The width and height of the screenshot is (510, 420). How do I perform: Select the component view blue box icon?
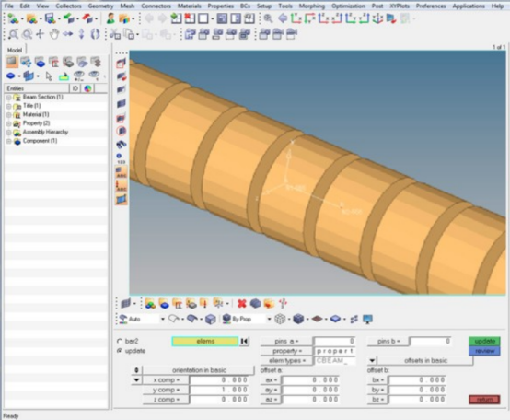tap(40, 62)
